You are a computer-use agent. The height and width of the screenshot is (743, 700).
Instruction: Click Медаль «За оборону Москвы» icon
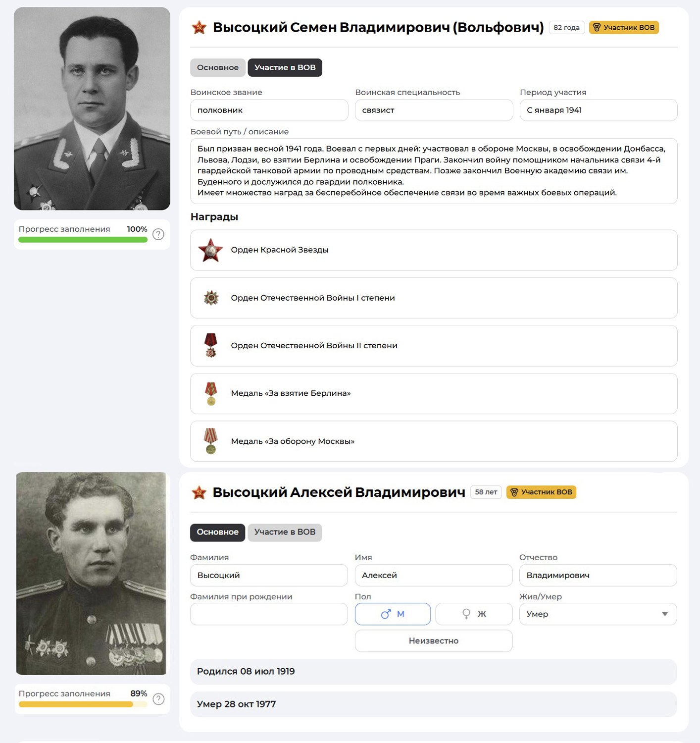211,441
